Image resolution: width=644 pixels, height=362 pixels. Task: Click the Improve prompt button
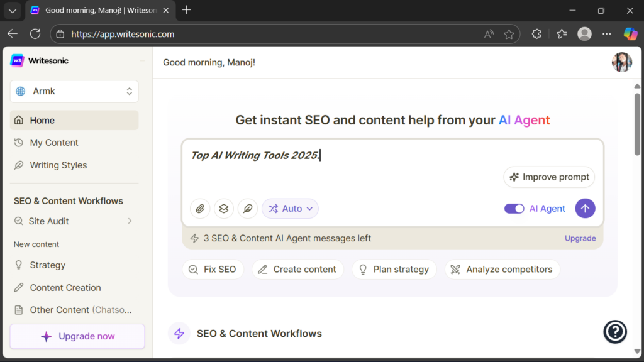tap(549, 177)
